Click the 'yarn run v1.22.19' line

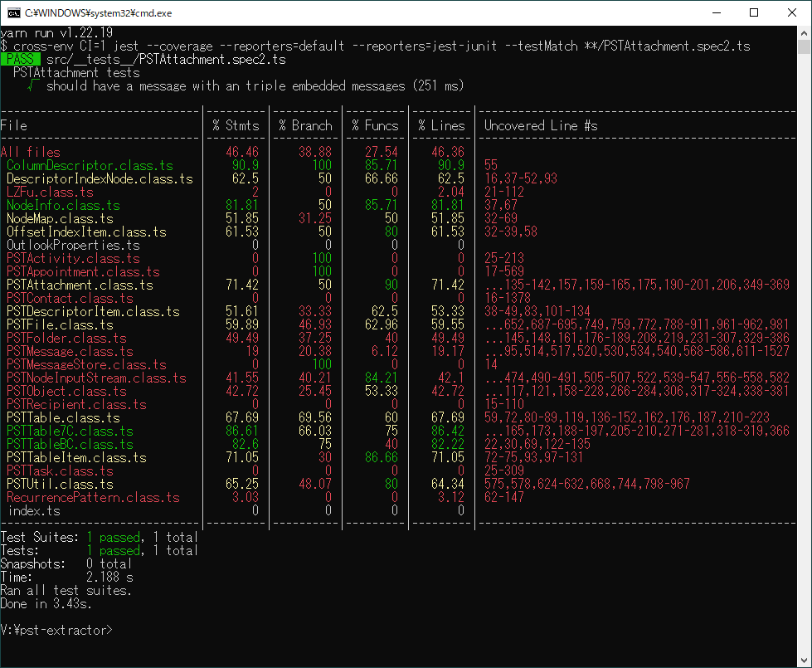(x=56, y=32)
